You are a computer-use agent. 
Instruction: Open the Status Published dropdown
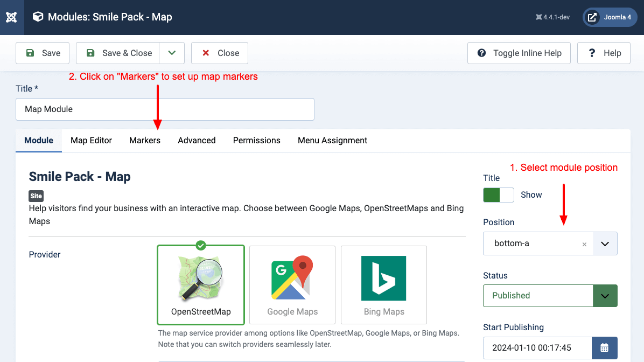[x=550, y=296]
